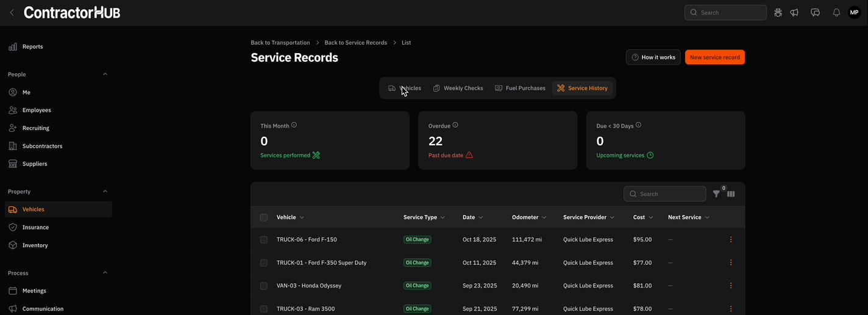Follow the Back to Service Records breadcrumb
Screen dimensions: 868x315
coord(355,43)
